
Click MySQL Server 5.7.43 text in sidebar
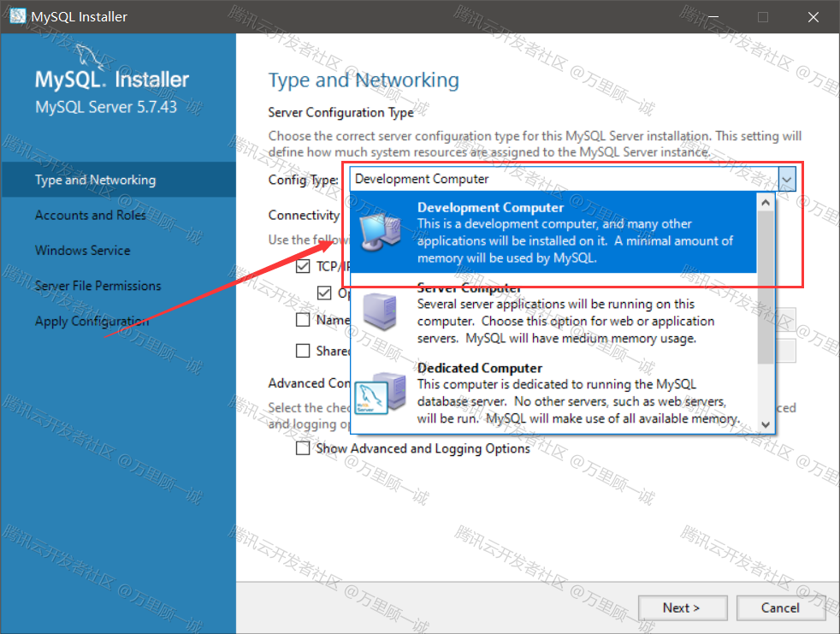coord(106,107)
